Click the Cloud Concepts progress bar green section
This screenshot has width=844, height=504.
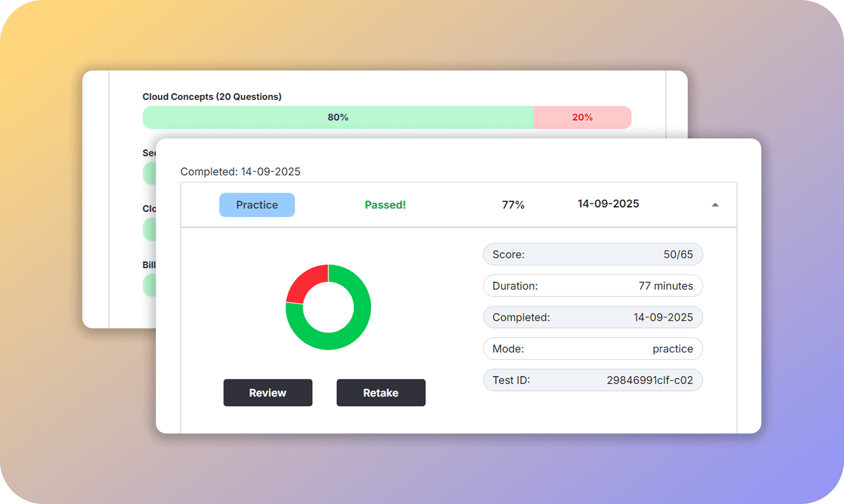coord(338,117)
